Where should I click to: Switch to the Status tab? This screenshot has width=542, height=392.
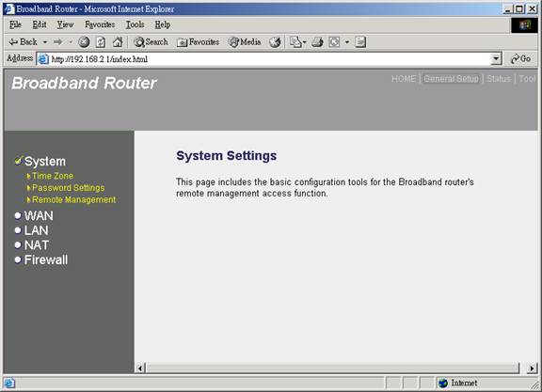(499, 79)
